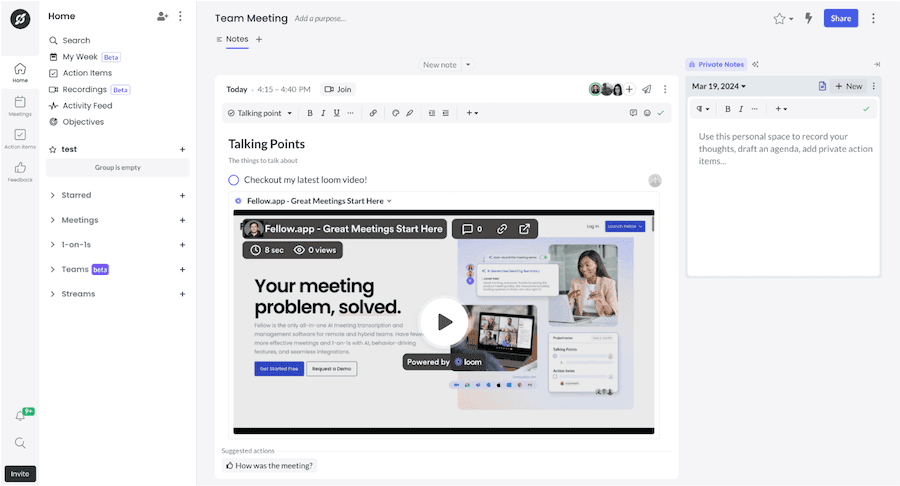Check off the 'Checkout my latest loom video' item
Screen dimensions: 900x486
(x=234, y=180)
